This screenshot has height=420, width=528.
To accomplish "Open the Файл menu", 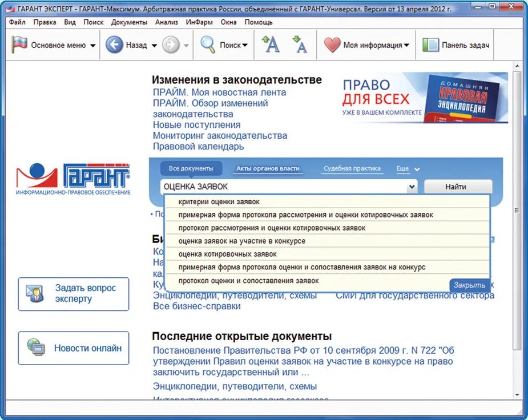I will click(x=17, y=22).
